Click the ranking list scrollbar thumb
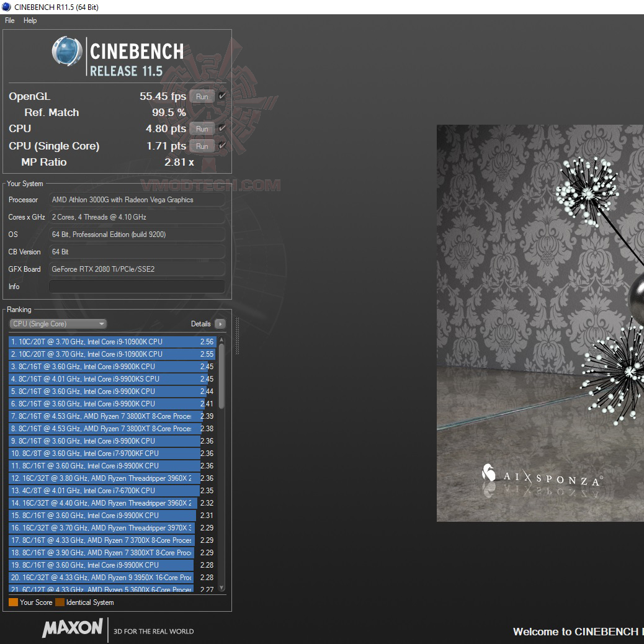Screen dimensions: 644x644 click(x=221, y=376)
